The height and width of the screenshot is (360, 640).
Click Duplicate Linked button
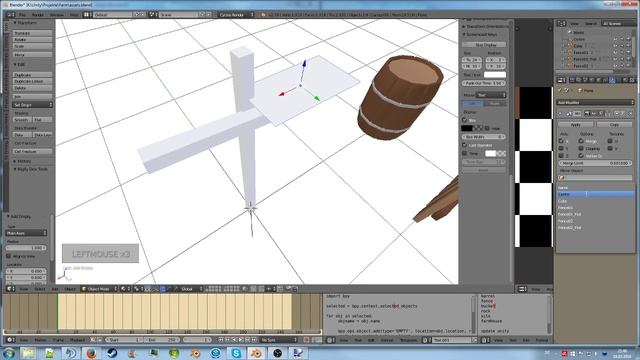32,81
